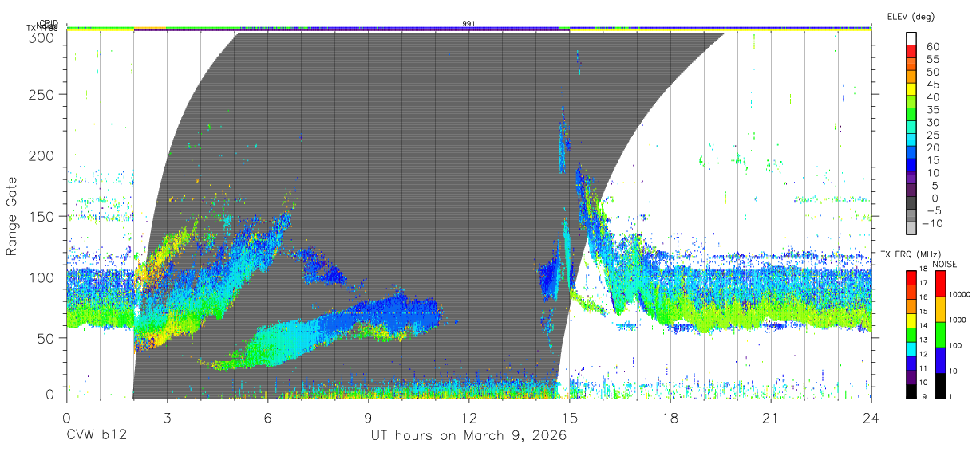Viewport: 980px width, 452px height.
Task: Click the 12 hour tick label on the time axis
Action: (468, 418)
